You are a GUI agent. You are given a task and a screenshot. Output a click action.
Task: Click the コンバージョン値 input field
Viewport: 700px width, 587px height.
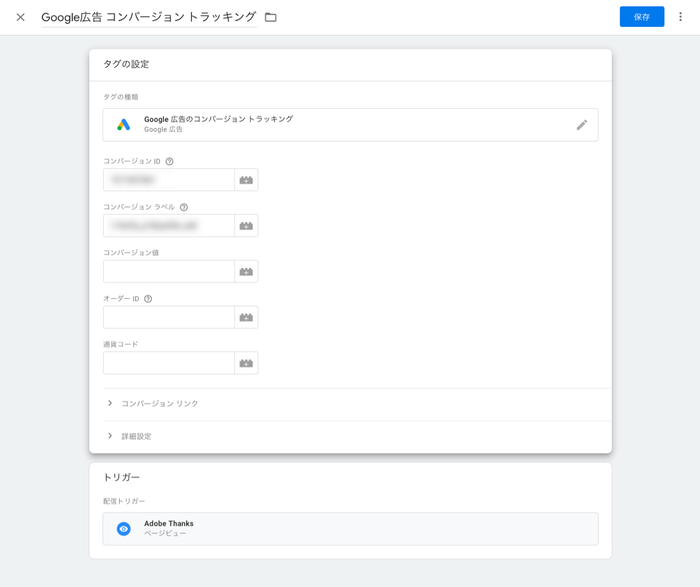coord(168,272)
